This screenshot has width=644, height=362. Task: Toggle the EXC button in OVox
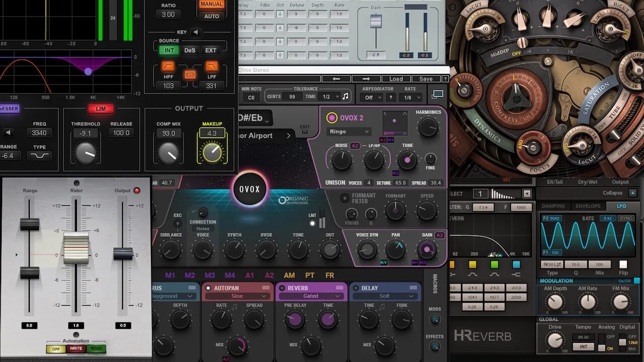tap(178, 222)
